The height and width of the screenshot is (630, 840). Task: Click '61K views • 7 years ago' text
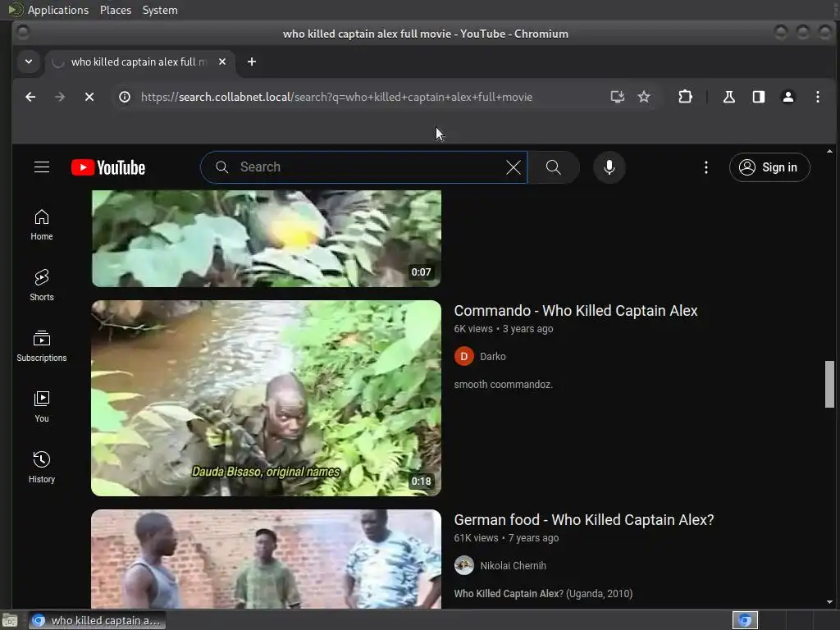506,538
